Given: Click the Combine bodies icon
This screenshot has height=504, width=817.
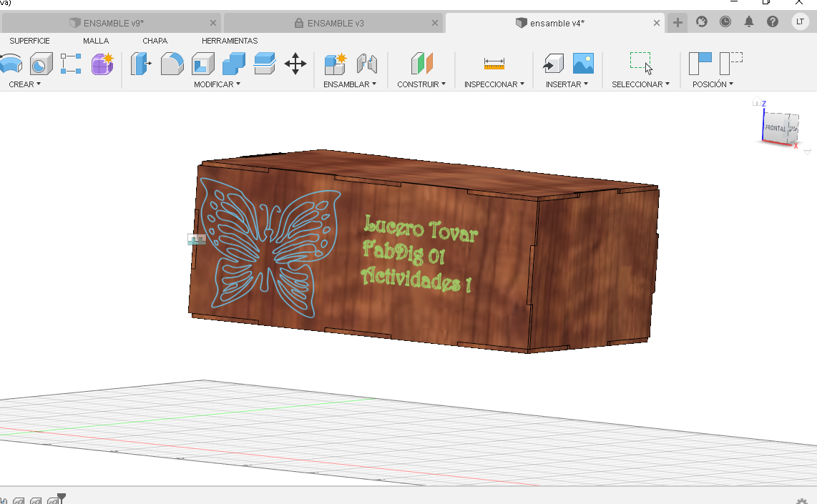Looking at the screenshot, I should click(233, 64).
